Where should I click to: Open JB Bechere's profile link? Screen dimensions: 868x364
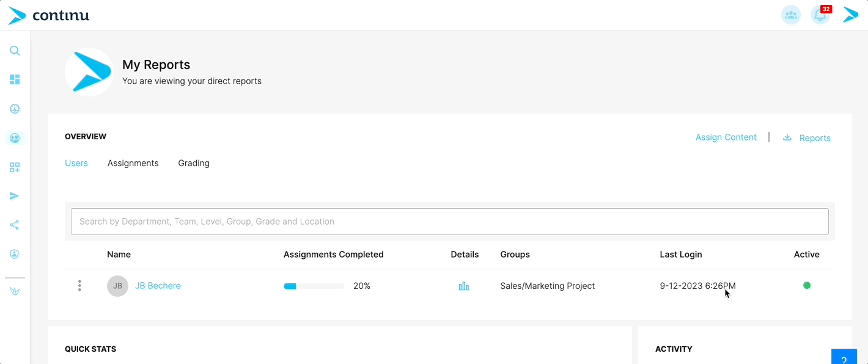tap(158, 286)
